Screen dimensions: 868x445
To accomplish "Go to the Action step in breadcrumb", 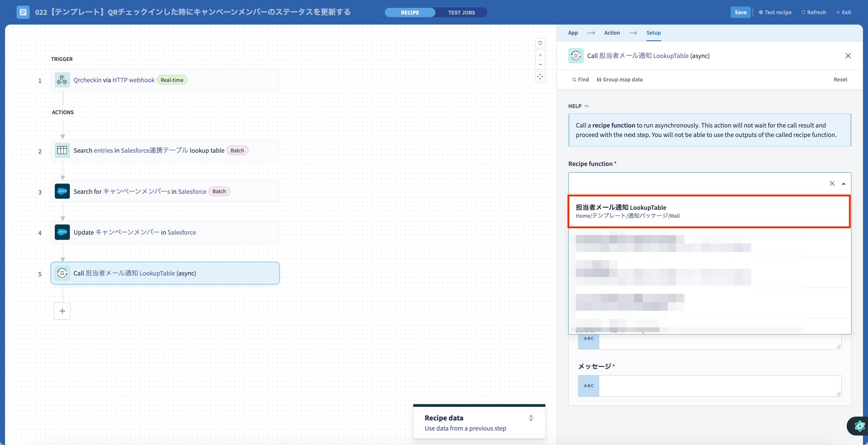I will tap(612, 33).
